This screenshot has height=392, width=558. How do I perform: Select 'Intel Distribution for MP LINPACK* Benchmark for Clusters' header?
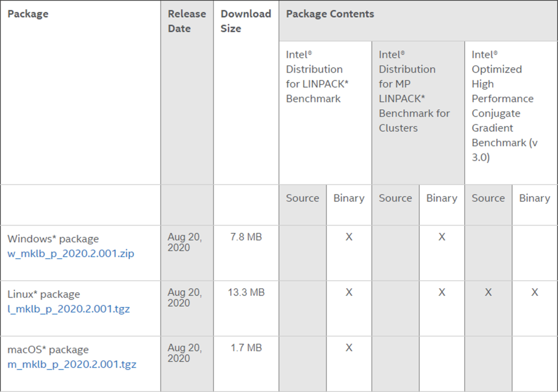[414, 91]
